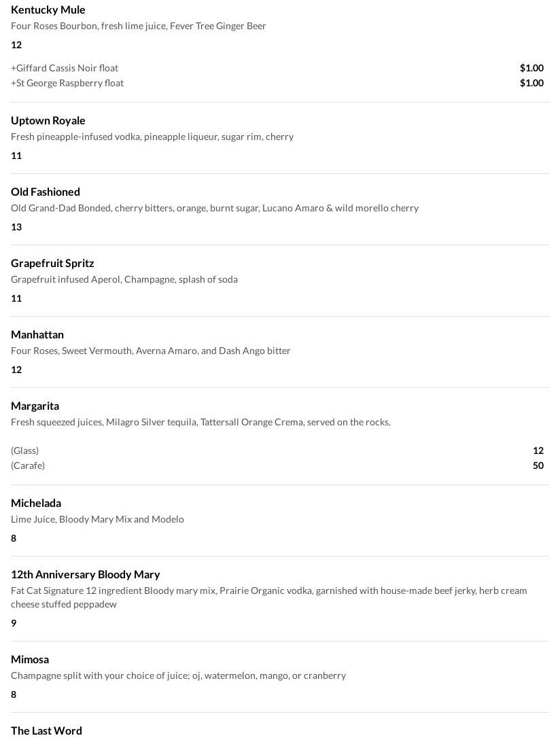
Task: Choose the Margarita (Glass) option
Action: (x=25, y=451)
